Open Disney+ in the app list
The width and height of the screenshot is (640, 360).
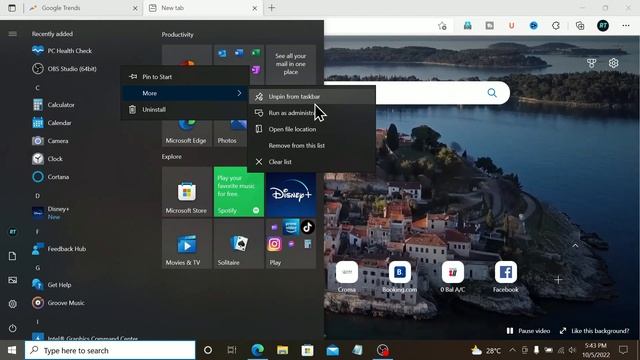[51, 213]
